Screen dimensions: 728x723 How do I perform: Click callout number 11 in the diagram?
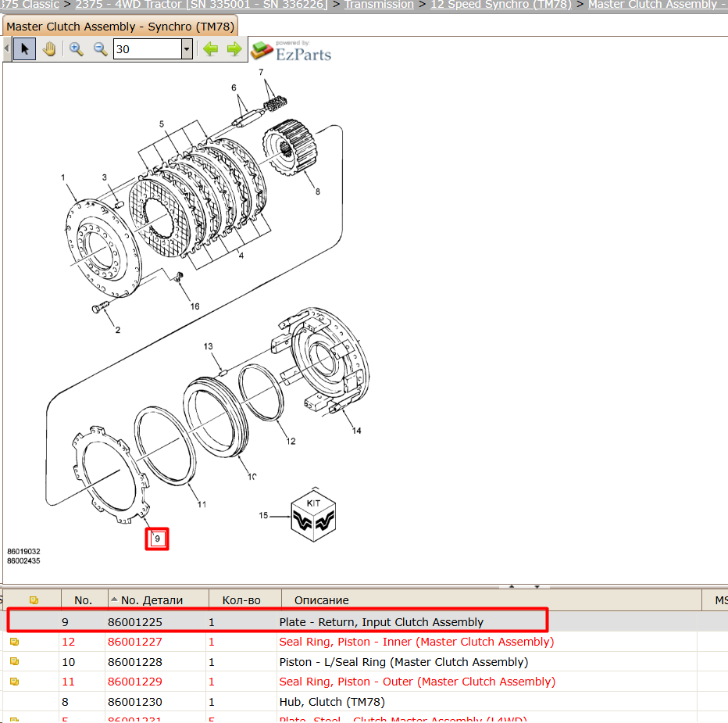tap(202, 504)
